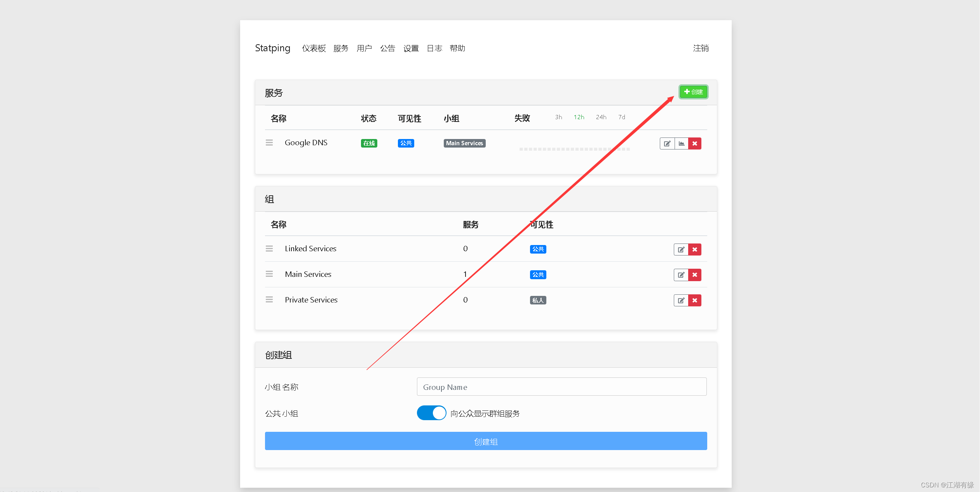
Task: Click the 私人 private badge of Private Services
Action: (x=538, y=300)
